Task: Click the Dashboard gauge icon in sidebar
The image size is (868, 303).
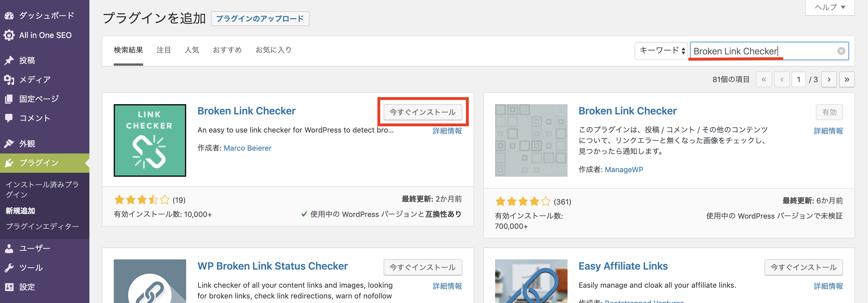Action: click(x=9, y=16)
